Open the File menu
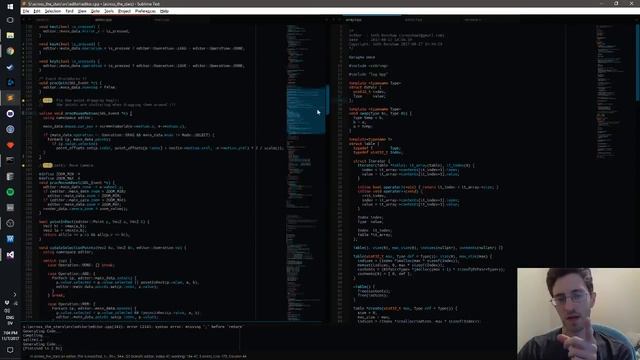640x360 pixels. 26,11
